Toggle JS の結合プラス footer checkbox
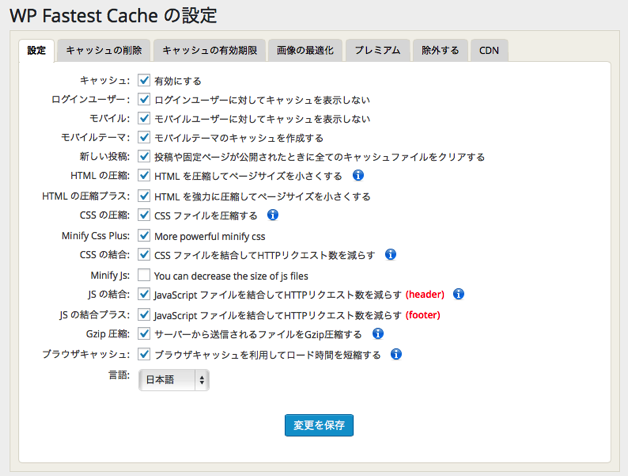This screenshot has width=628, height=476. 144,315
